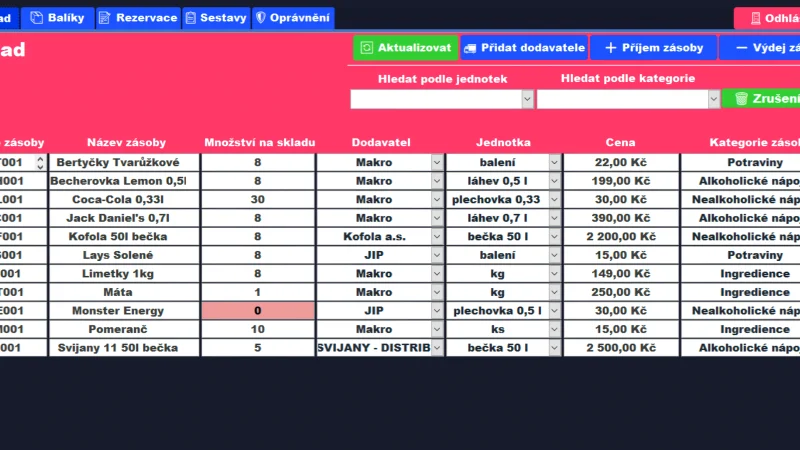Open the Balíky tab

coord(57,18)
